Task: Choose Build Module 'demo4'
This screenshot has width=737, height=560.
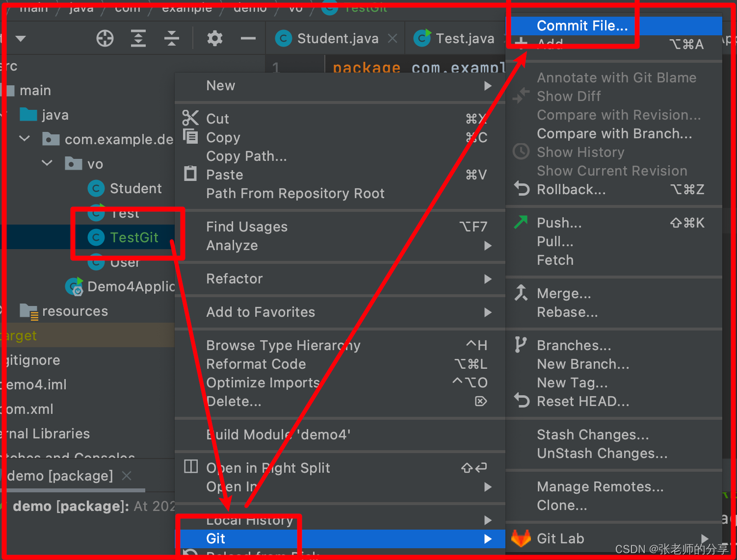Action: click(x=340, y=434)
